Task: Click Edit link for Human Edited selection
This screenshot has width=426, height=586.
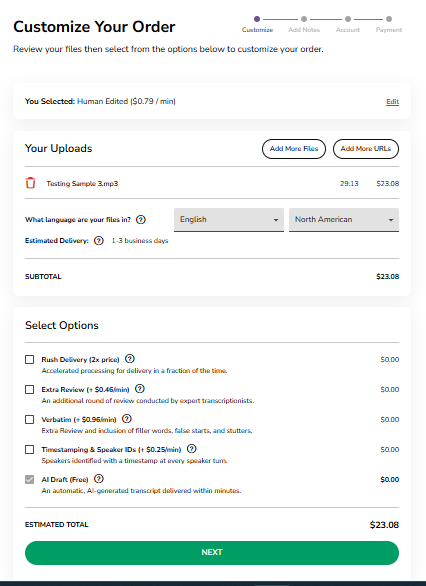Action: [392, 102]
